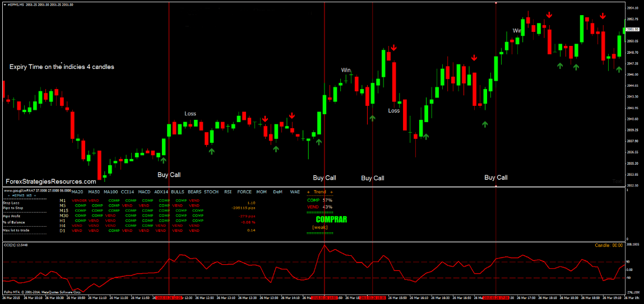Click the VENDER cell in M1 row
The width and height of the screenshot is (644, 304).
79,200
